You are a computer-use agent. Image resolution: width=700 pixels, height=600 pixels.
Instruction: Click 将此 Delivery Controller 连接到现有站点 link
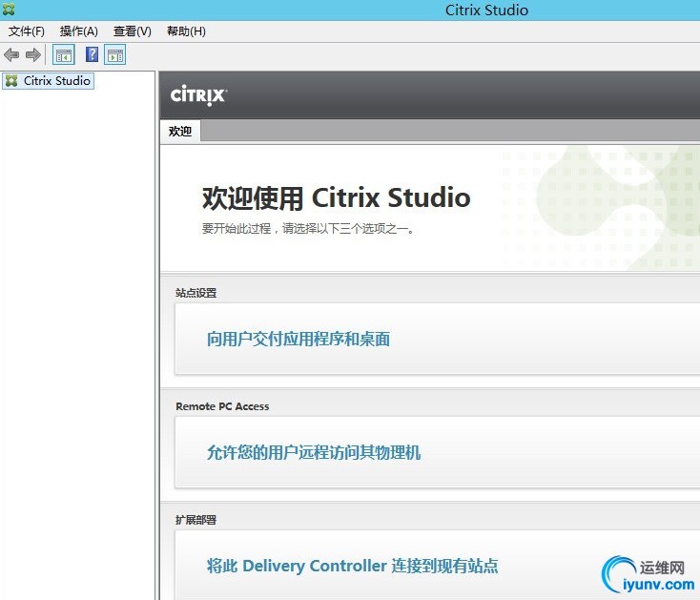pyautogui.click(x=352, y=566)
